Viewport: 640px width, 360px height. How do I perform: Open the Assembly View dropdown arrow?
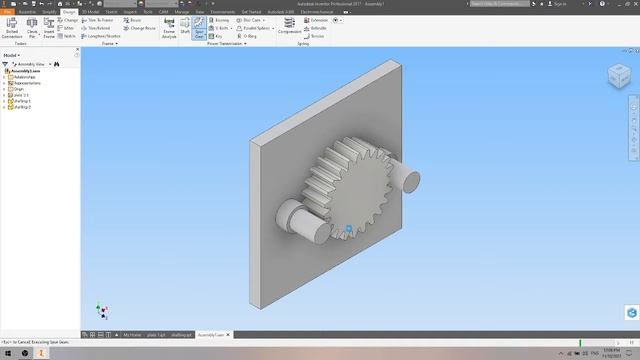50,64
